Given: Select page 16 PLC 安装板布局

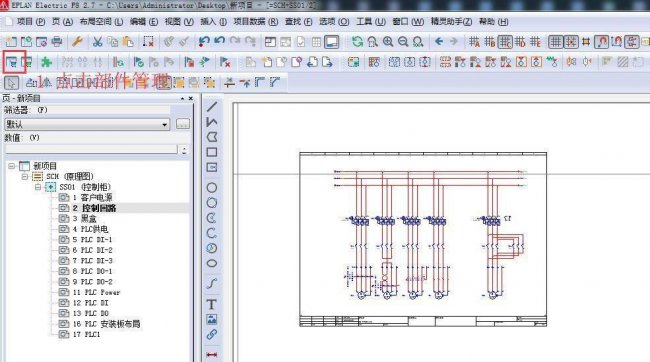Looking at the screenshot, I should [107, 324].
